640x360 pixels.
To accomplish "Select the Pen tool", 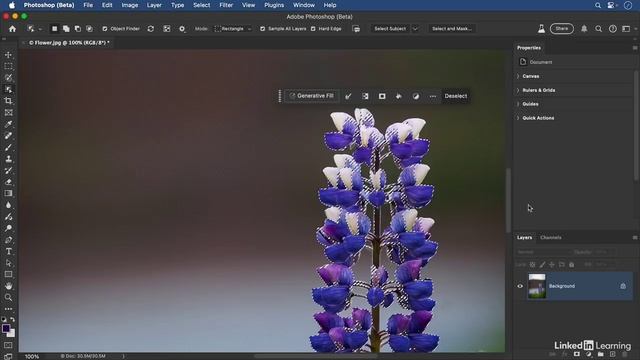I will click(x=9, y=240).
